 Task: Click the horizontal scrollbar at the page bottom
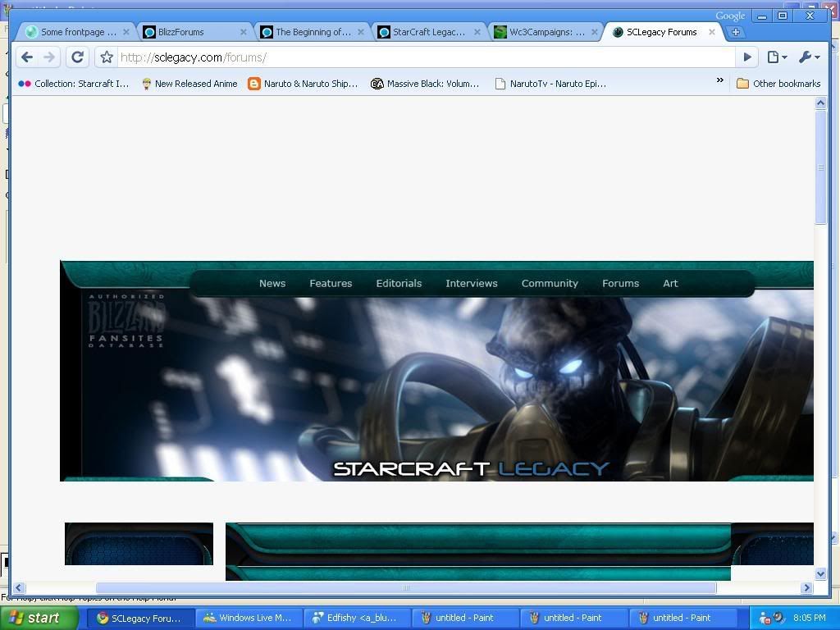[406, 587]
